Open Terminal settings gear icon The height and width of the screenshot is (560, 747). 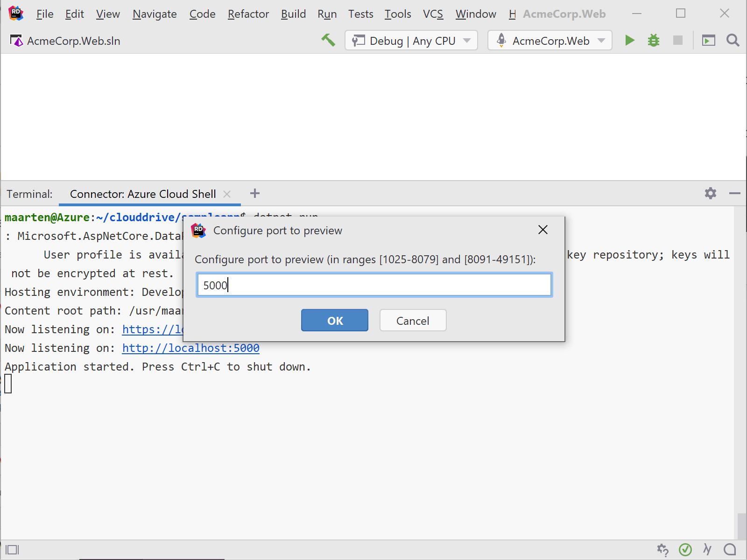(711, 193)
